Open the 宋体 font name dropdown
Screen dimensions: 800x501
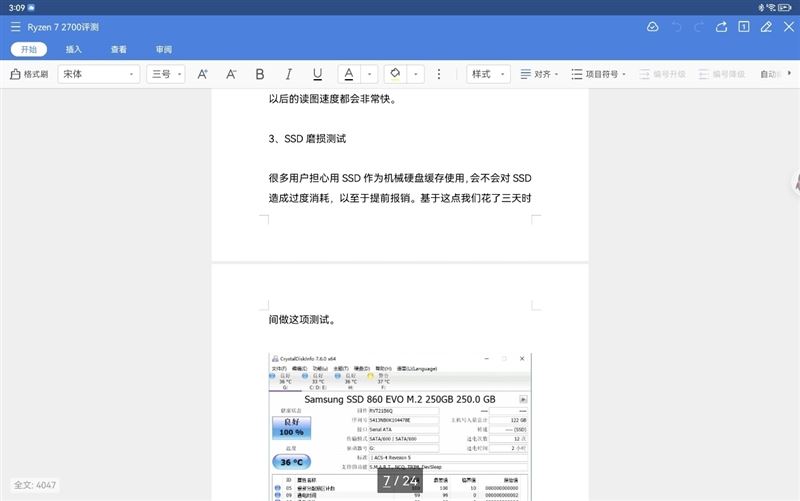[98, 74]
